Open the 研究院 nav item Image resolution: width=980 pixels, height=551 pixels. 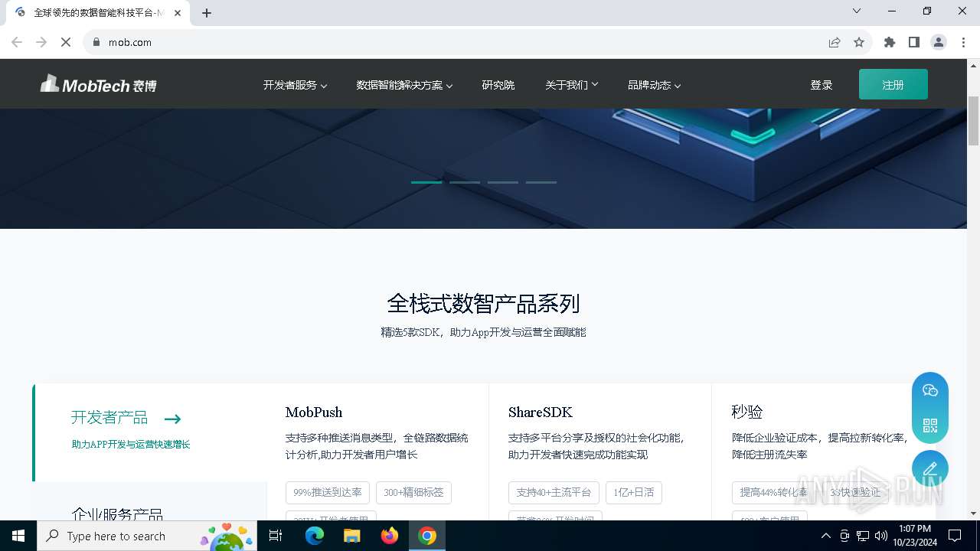(x=498, y=85)
